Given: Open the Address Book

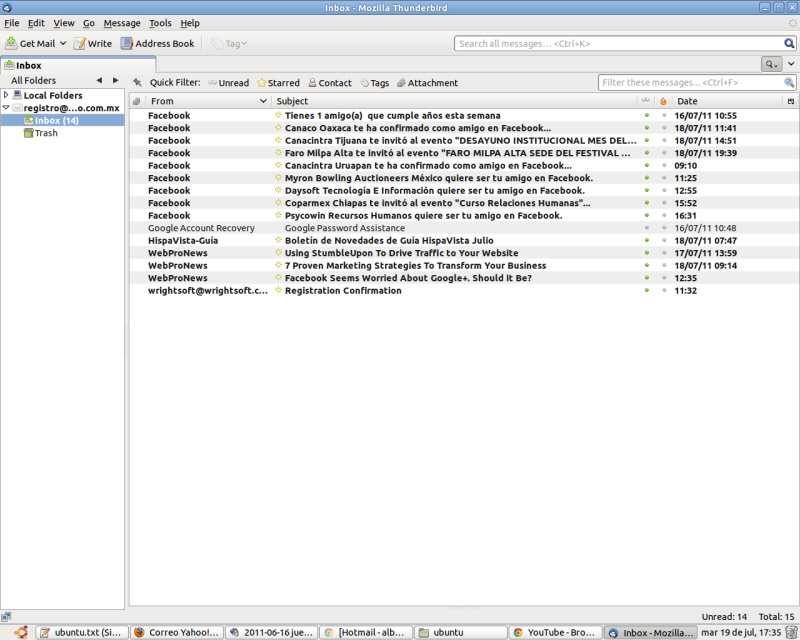Looking at the screenshot, I should click(x=158, y=43).
